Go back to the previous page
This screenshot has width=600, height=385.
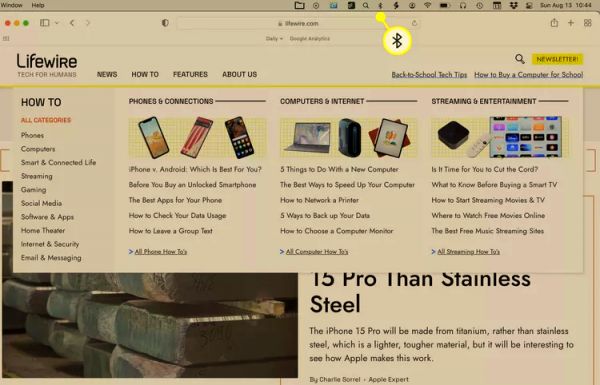coord(72,23)
